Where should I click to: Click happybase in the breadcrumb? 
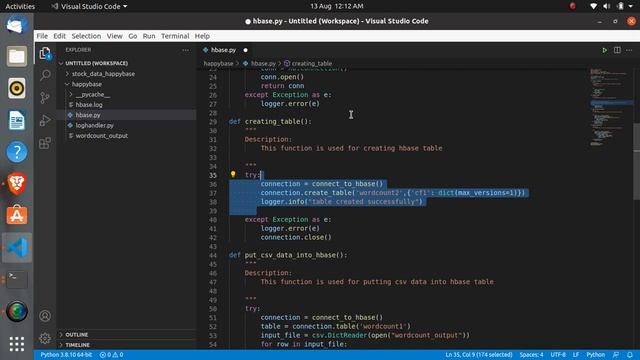(x=218, y=64)
